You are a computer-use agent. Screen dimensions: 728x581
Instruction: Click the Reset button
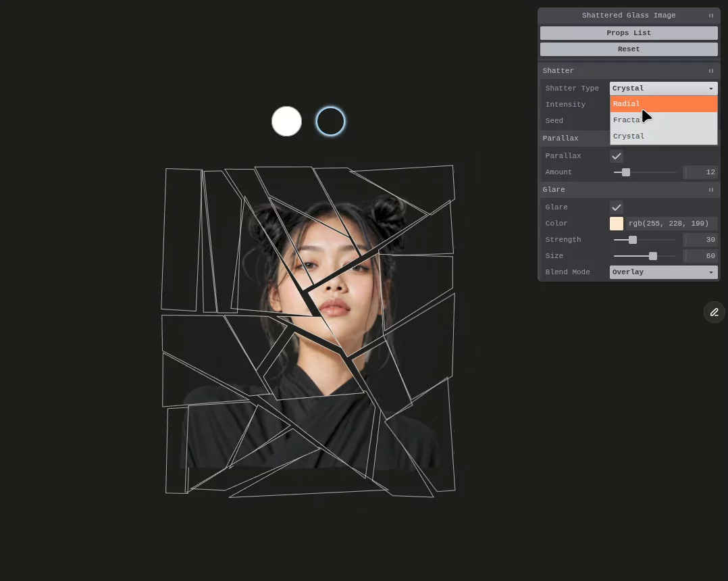(629, 49)
